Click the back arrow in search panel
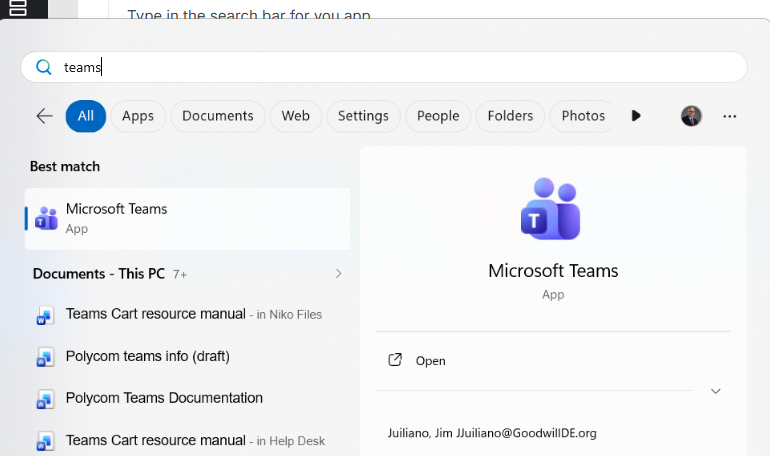Viewport: 770px width, 456px height. pos(44,116)
